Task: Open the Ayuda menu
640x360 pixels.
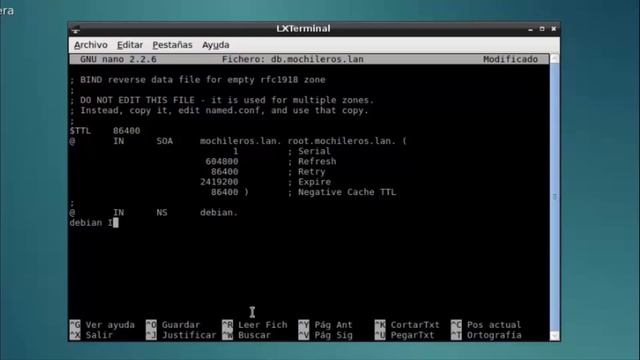Action: pyautogui.click(x=216, y=45)
